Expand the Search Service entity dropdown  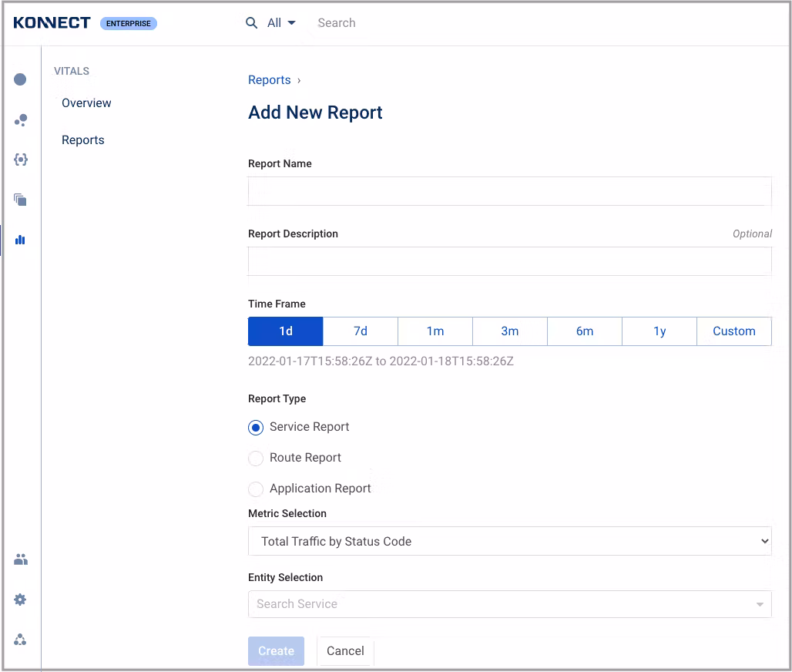click(509, 604)
